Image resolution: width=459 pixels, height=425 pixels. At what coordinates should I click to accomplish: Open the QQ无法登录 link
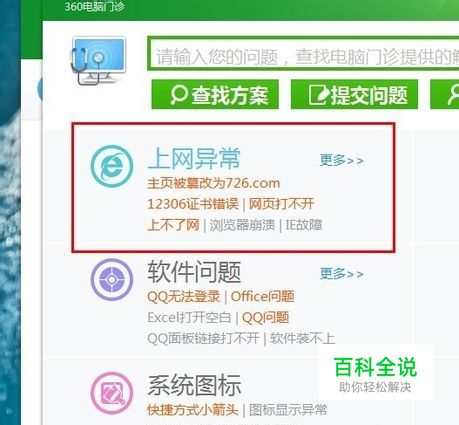(x=184, y=296)
